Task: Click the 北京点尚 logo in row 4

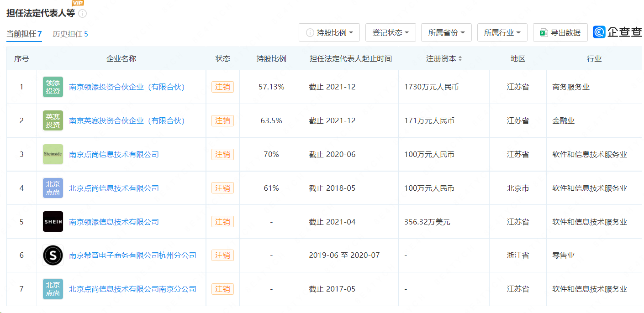Action: pyautogui.click(x=53, y=188)
